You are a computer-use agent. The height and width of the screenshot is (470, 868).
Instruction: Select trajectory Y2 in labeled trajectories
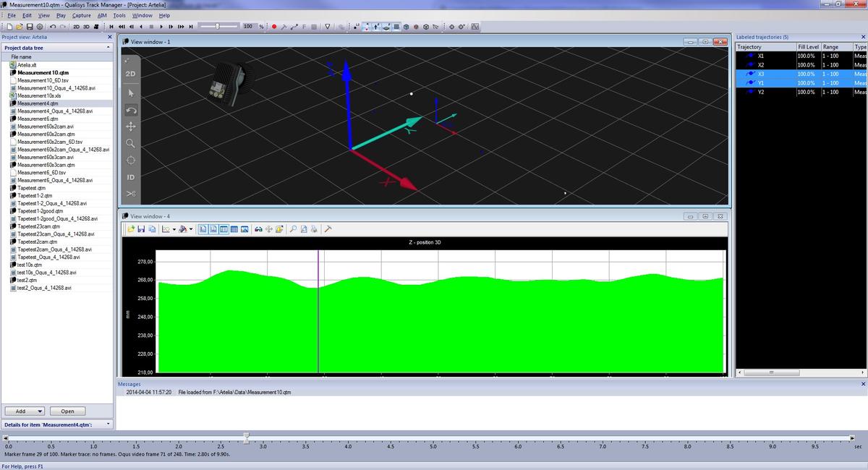[760, 92]
